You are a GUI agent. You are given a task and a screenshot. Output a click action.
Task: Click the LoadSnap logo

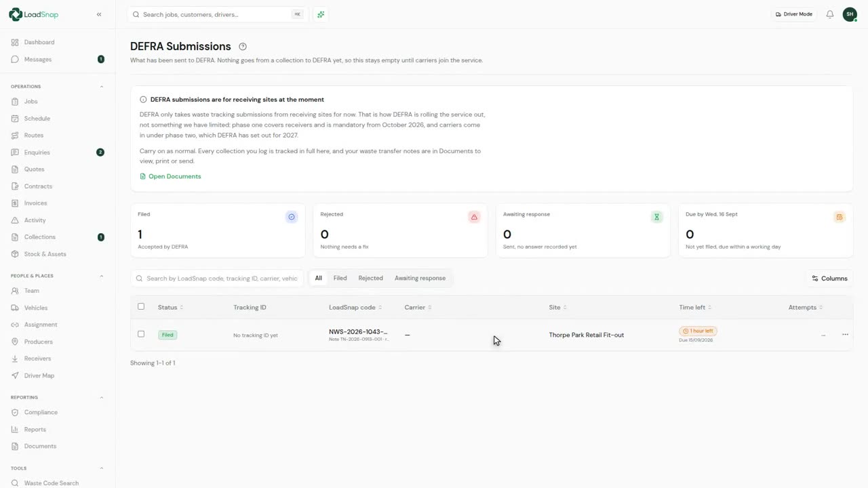point(34,14)
